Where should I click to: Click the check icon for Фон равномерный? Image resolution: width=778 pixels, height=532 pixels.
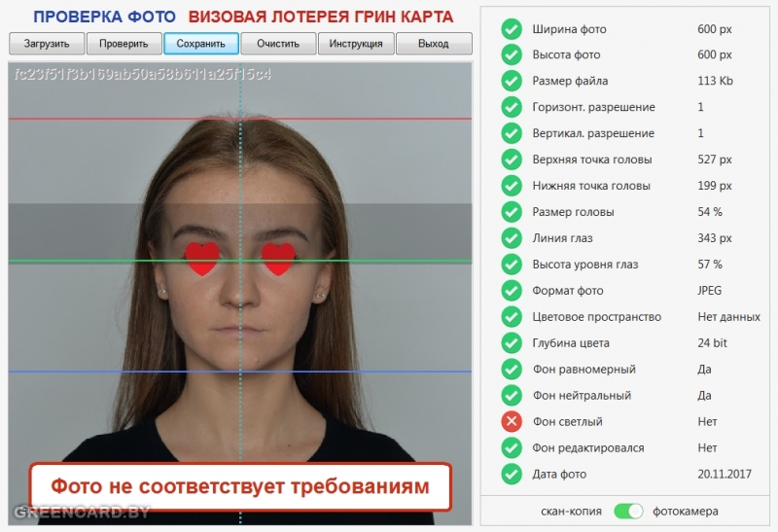tap(512, 370)
